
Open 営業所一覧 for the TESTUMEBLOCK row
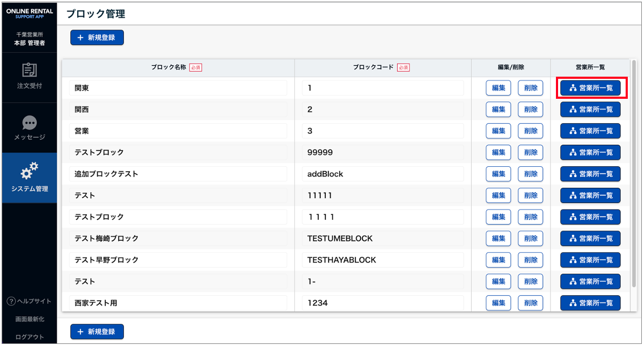(590, 239)
